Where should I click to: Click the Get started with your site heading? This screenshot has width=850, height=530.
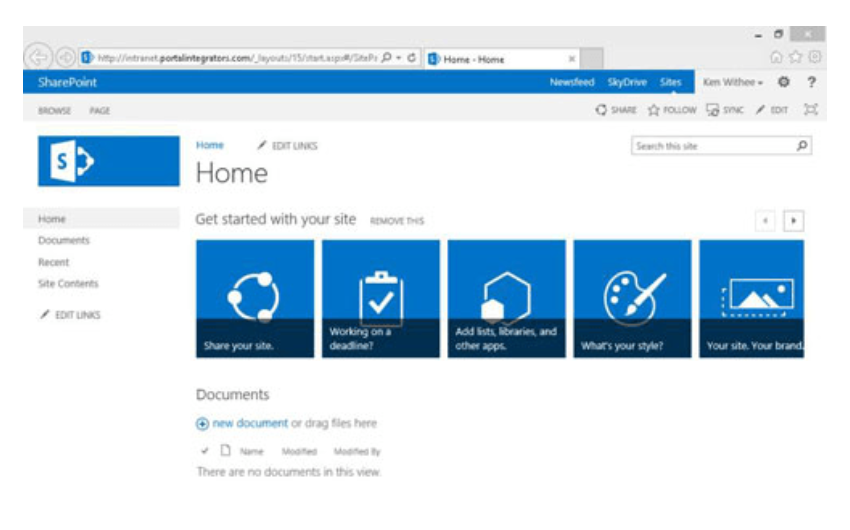275,219
